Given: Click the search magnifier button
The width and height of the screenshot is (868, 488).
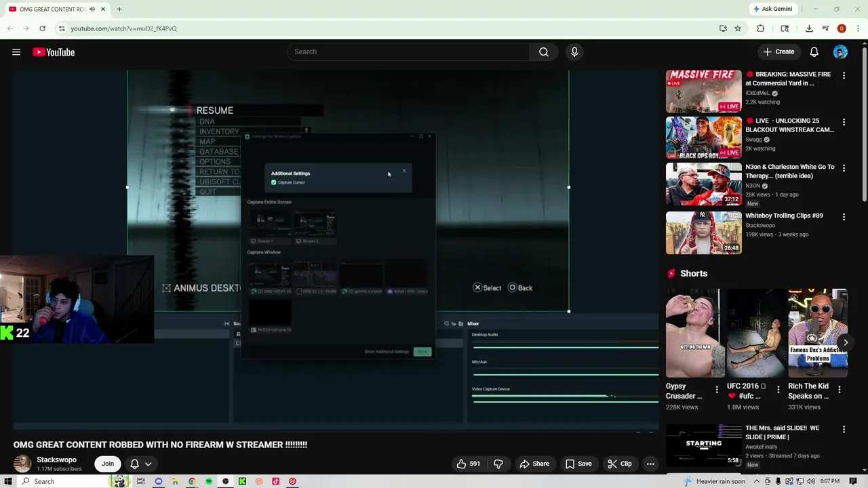Looking at the screenshot, I should pyautogui.click(x=544, y=52).
